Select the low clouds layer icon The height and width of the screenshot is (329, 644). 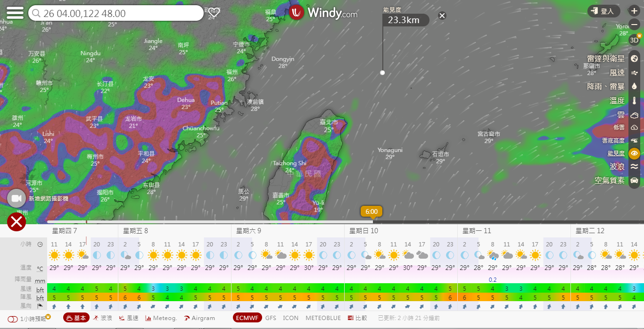point(634,127)
